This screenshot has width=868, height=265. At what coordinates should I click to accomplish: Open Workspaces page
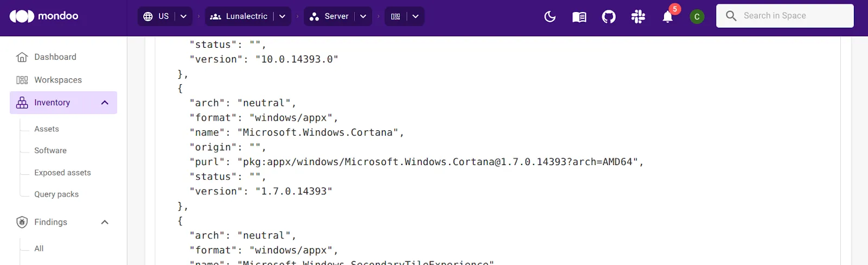(58, 80)
